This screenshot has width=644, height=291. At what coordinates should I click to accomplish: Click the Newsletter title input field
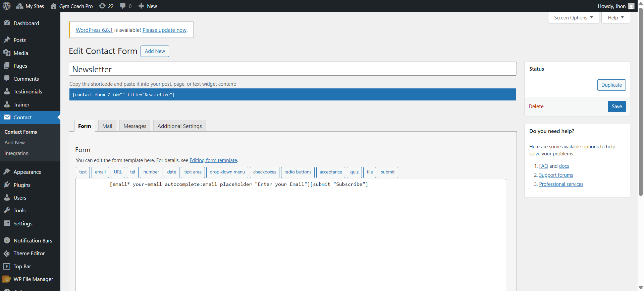pyautogui.click(x=292, y=69)
